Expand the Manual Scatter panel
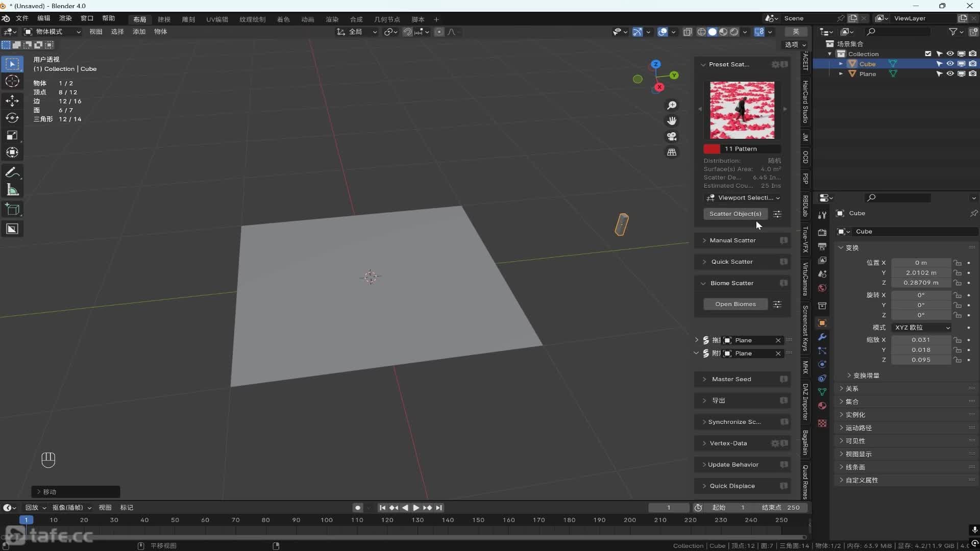This screenshot has height=551, width=980. point(732,240)
